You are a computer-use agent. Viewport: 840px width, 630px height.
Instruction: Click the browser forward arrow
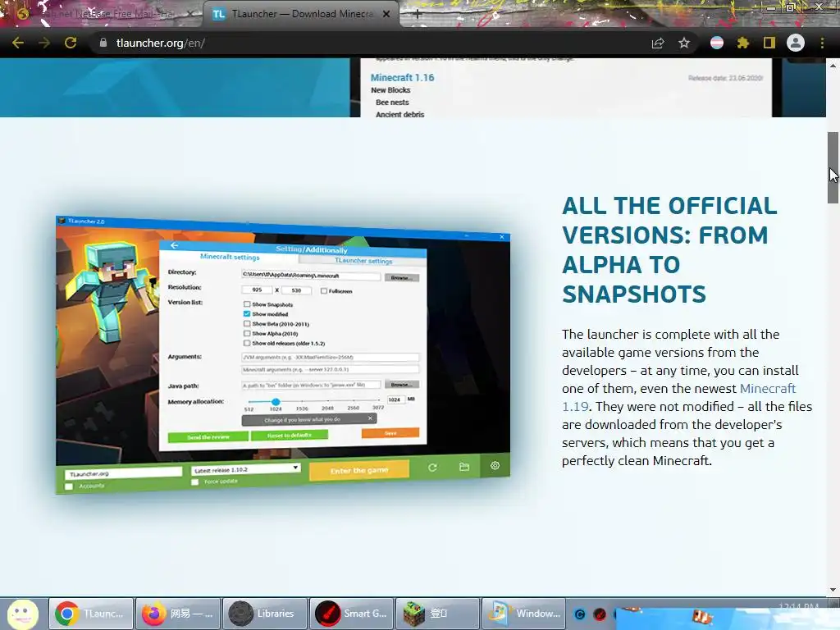(x=44, y=43)
